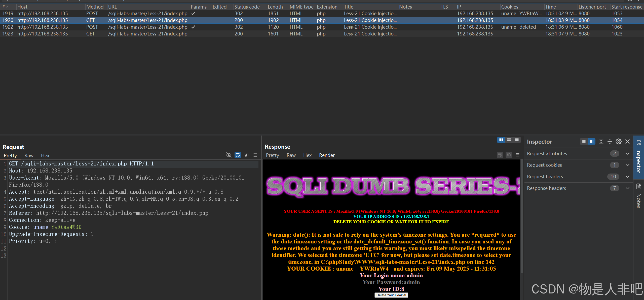644x300 pixels.
Task: Expand Response headers section
Action: point(627,188)
